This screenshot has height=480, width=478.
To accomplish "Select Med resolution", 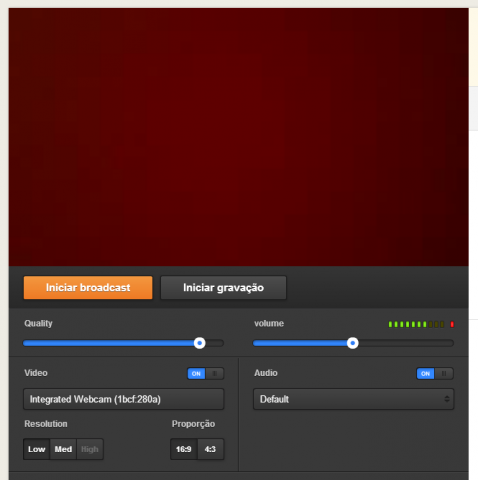I will click(63, 449).
